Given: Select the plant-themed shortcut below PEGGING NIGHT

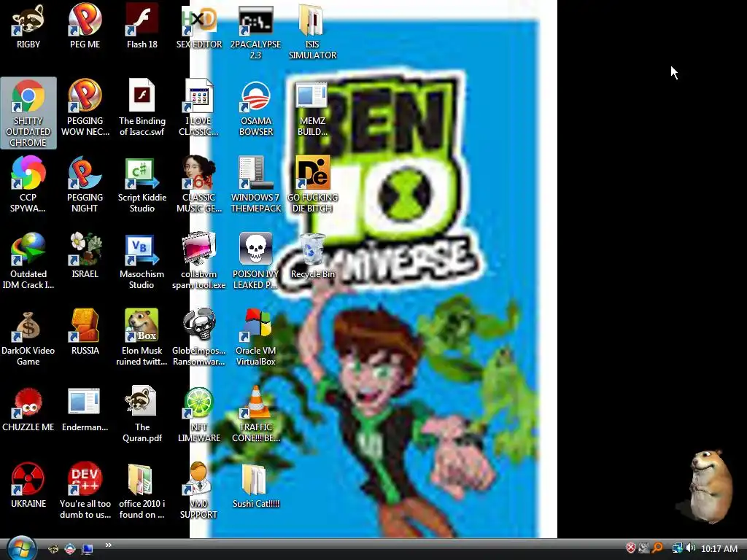Looking at the screenshot, I should (x=85, y=256).
